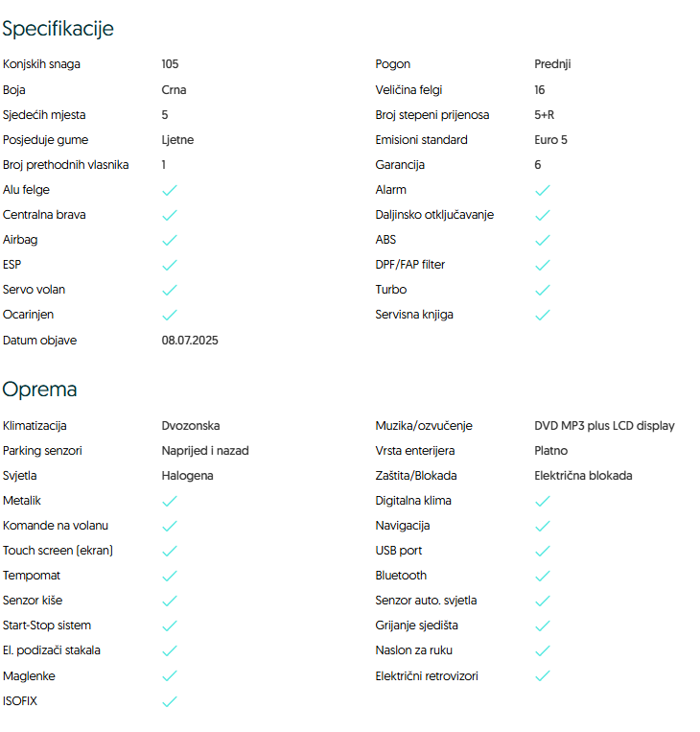The width and height of the screenshot is (700, 732).
Task: Click the checkmark next to USB port
Action: [x=542, y=551]
